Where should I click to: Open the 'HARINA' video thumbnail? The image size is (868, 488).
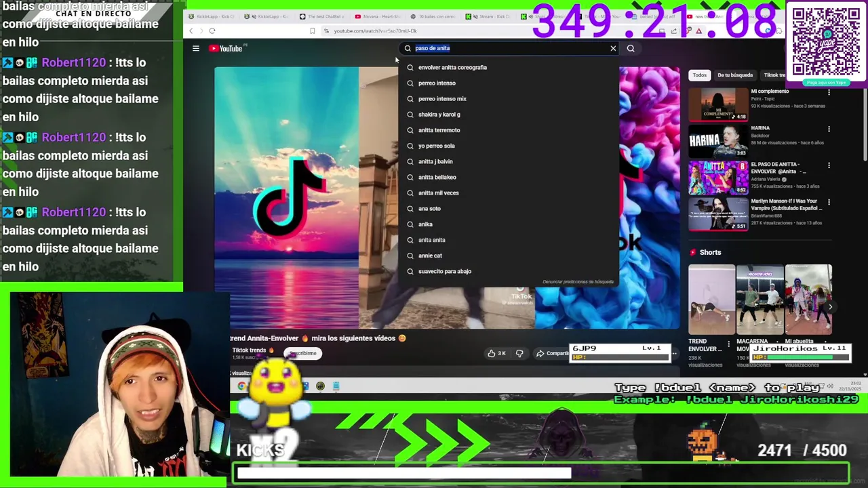click(x=718, y=141)
